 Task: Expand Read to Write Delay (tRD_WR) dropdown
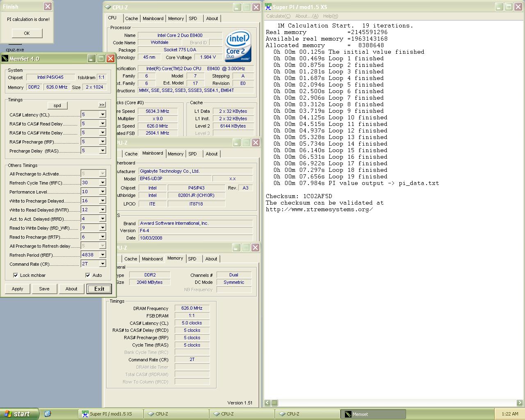coord(103,228)
